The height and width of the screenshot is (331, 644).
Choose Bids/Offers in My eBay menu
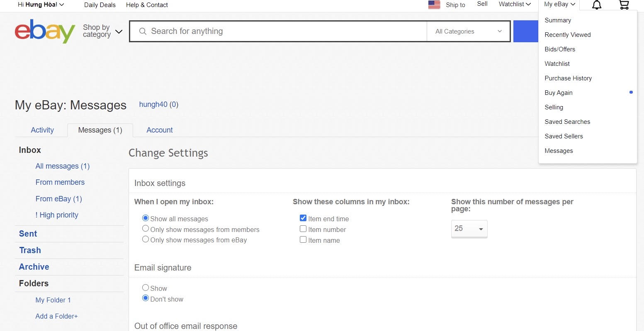[x=560, y=49]
